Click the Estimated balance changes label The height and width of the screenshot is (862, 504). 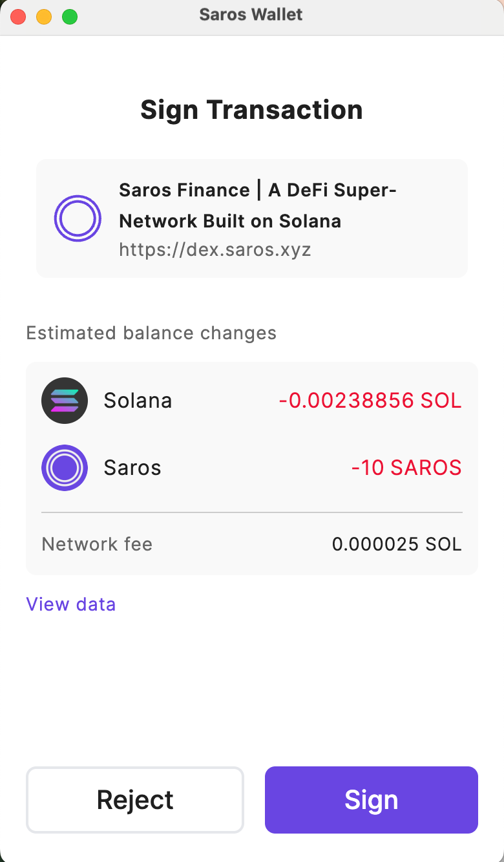(151, 333)
